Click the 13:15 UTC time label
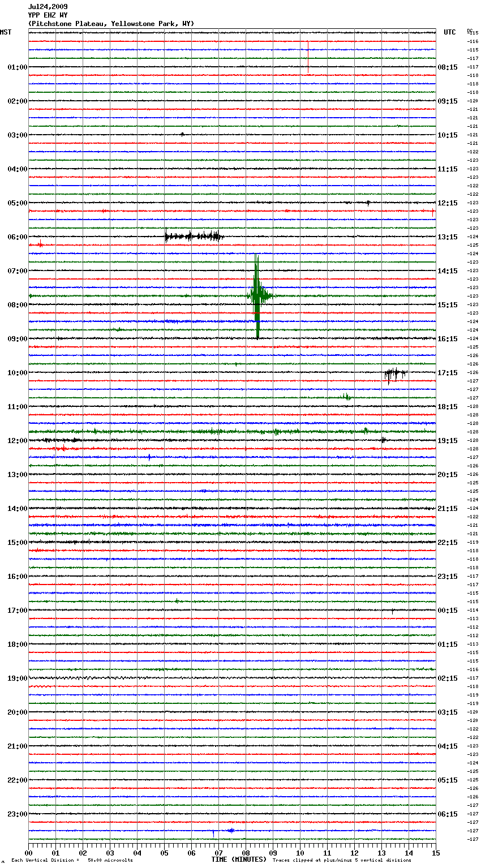481x868 pixels. click(448, 237)
